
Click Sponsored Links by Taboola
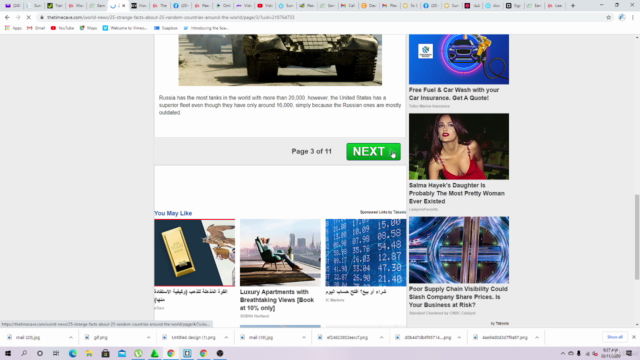point(382,212)
